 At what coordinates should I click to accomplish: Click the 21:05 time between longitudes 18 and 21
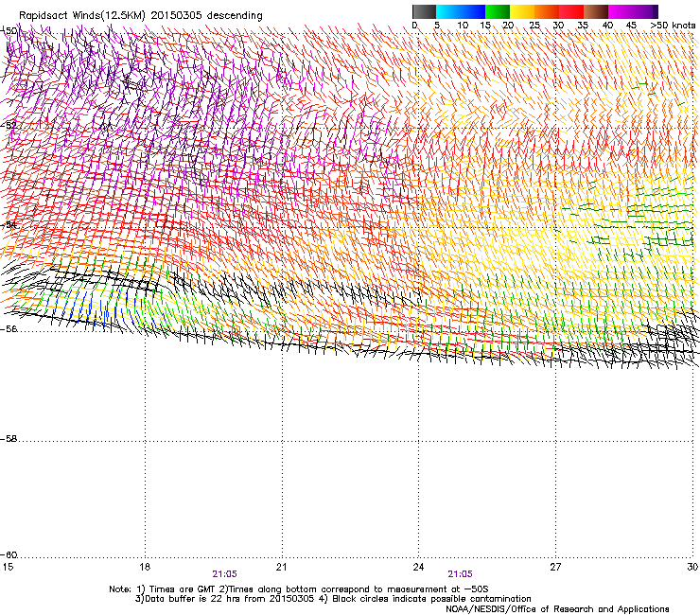(x=224, y=574)
